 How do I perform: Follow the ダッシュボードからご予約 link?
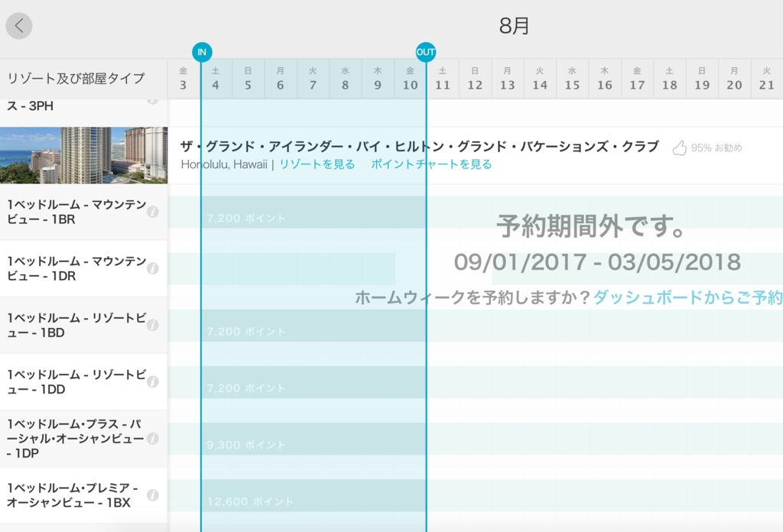[687, 297]
